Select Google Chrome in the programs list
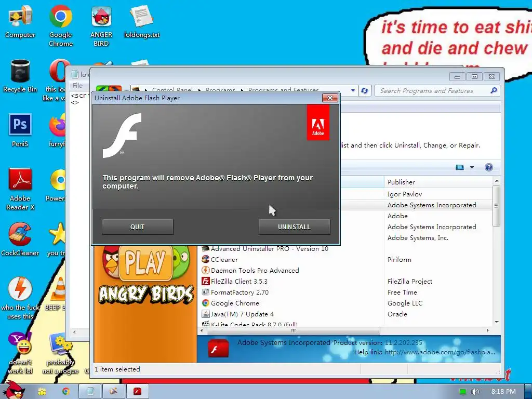The height and width of the screenshot is (399, 532). pyautogui.click(x=235, y=303)
